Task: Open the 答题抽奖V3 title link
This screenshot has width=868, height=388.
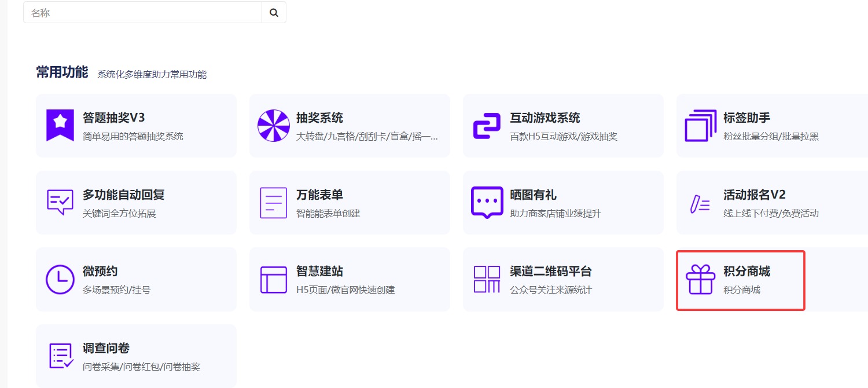Action: (114, 118)
